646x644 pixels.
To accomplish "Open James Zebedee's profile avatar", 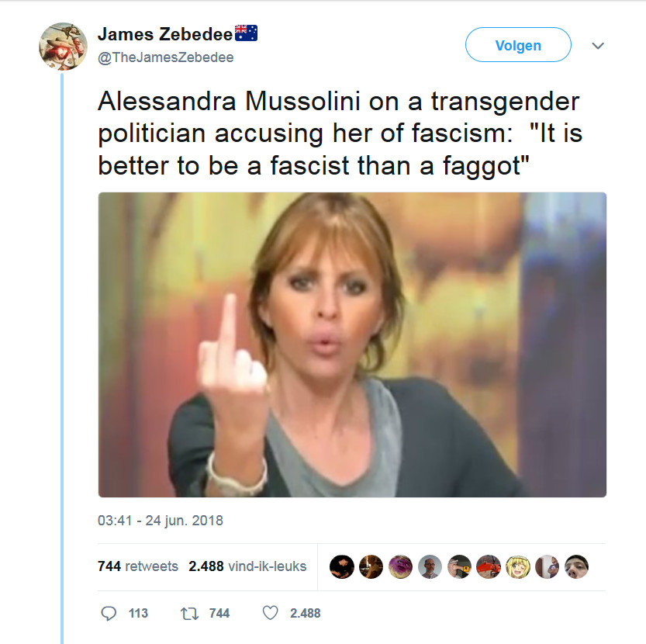I will (63, 47).
